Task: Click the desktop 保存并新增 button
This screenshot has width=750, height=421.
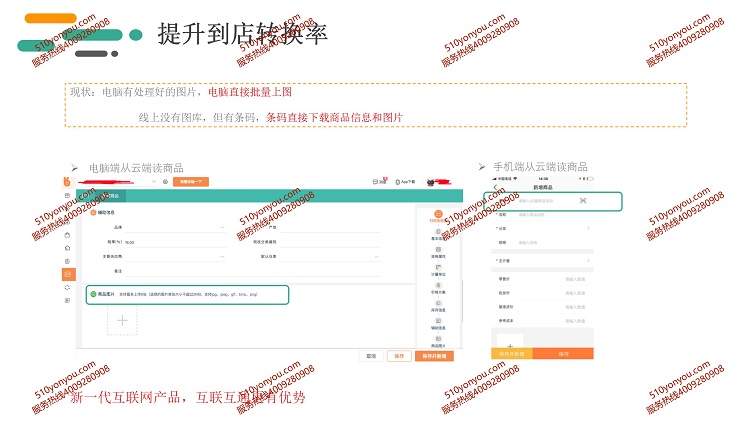Action: click(436, 355)
